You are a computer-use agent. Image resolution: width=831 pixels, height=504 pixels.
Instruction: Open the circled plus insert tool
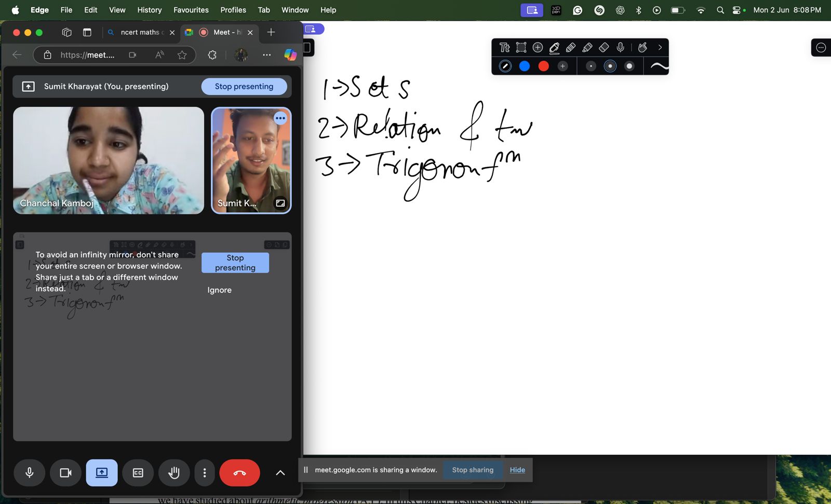538,48
